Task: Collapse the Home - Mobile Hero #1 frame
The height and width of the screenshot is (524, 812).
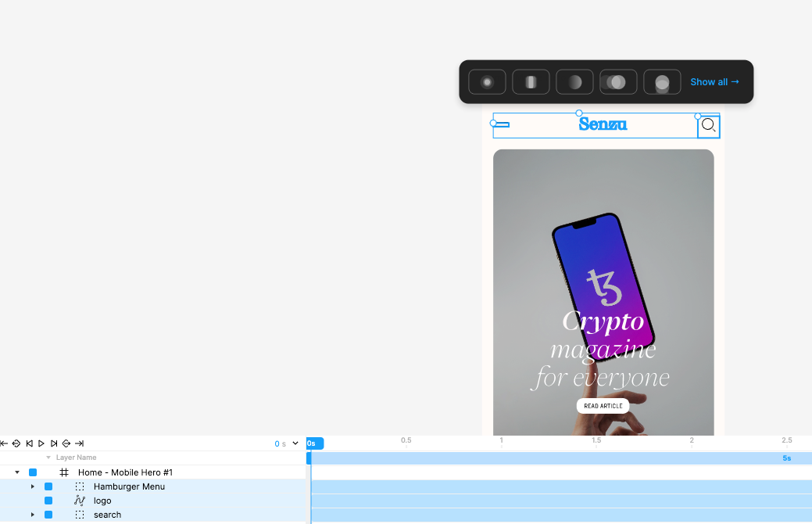Action: pyautogui.click(x=17, y=472)
